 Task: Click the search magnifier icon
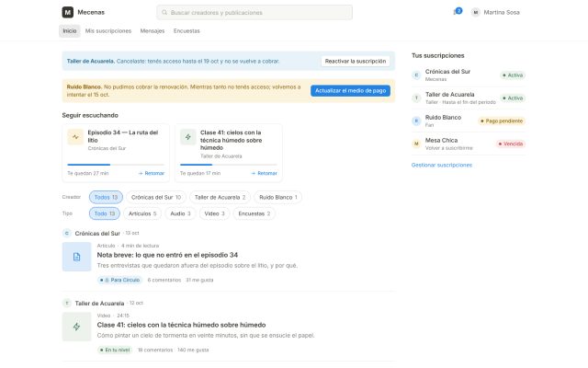[x=164, y=12]
